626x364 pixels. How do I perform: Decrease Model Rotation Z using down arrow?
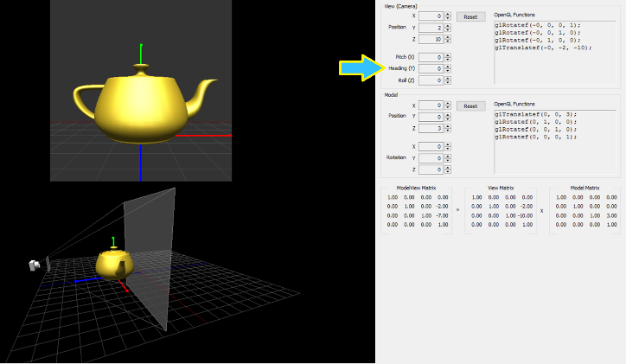point(448,172)
